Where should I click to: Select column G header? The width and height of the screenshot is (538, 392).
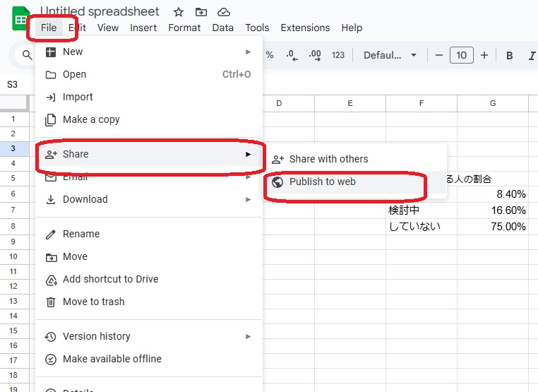[493, 103]
